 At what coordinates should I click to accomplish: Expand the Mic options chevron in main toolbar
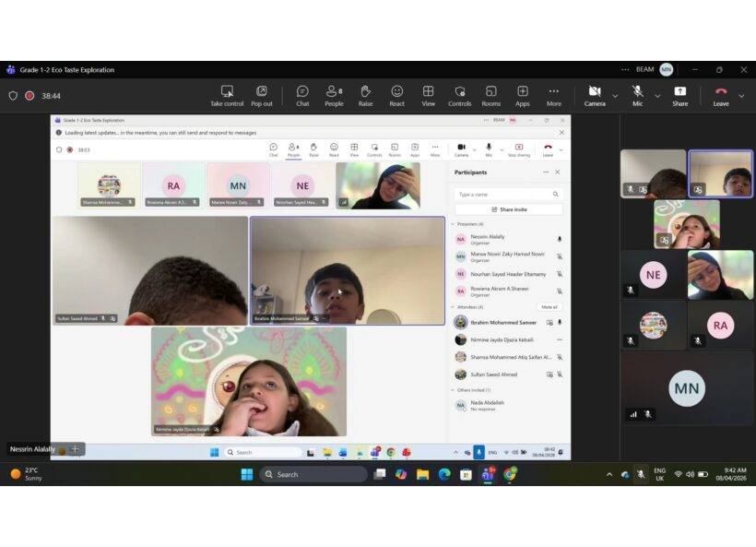tap(657, 95)
